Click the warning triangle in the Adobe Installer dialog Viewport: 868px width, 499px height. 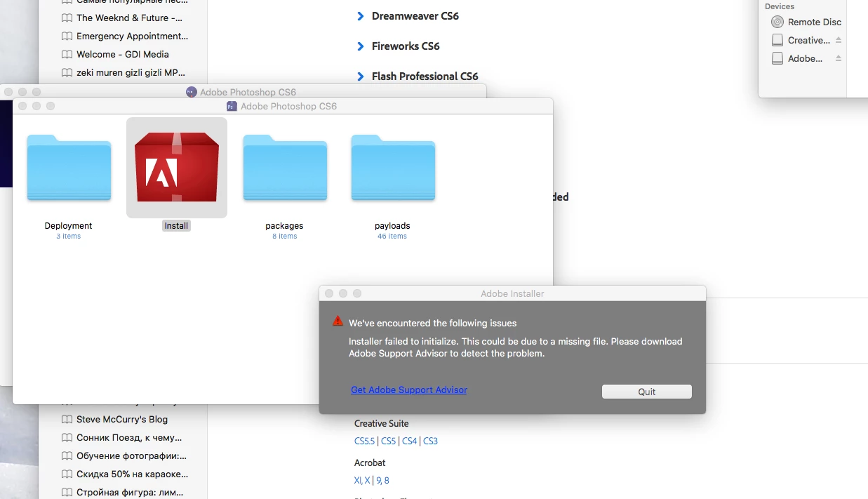[x=338, y=321]
